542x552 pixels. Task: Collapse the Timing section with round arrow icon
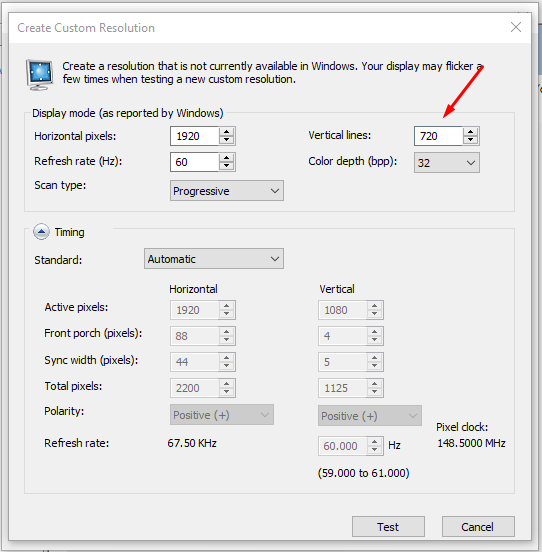point(41,232)
